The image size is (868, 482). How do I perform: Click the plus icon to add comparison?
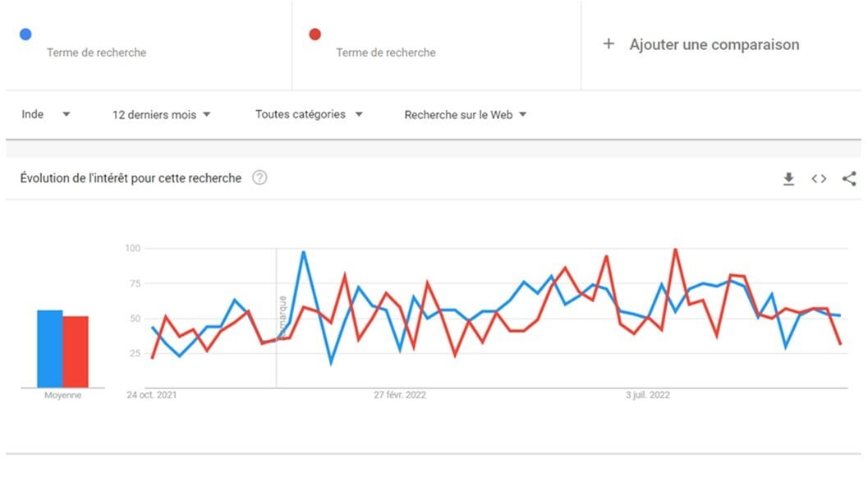(609, 44)
